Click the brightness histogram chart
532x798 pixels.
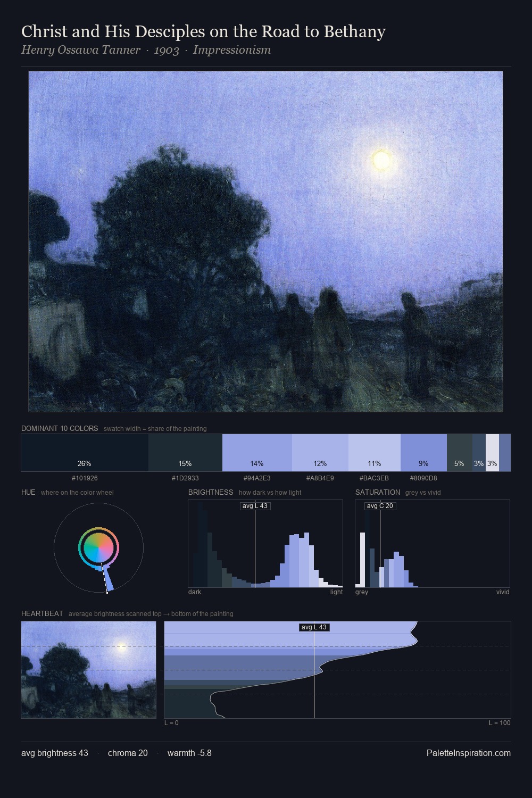pos(265,544)
